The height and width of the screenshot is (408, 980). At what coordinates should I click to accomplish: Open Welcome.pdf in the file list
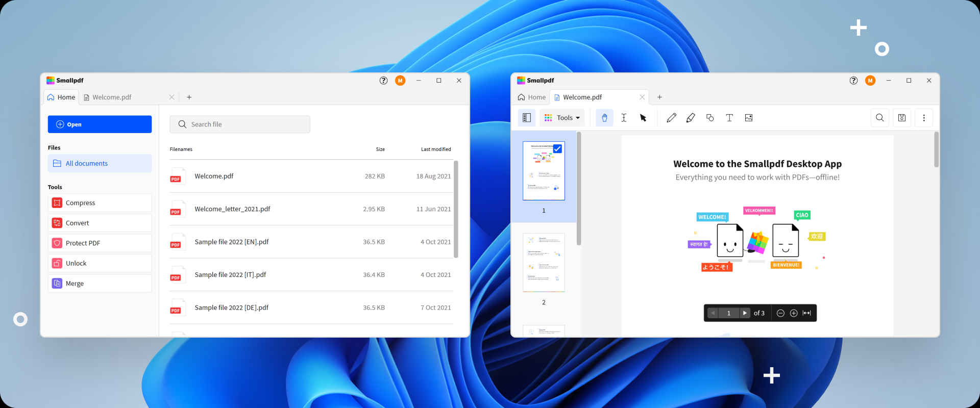[x=311, y=176]
